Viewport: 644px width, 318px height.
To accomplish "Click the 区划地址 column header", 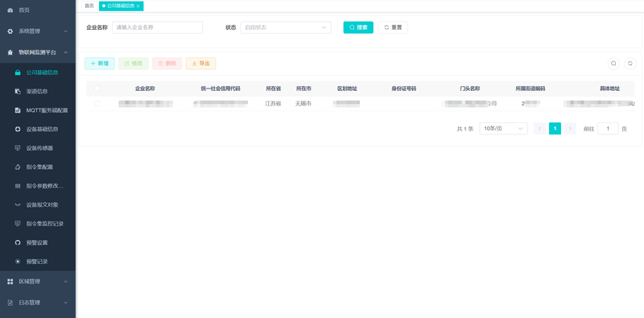I will point(347,89).
